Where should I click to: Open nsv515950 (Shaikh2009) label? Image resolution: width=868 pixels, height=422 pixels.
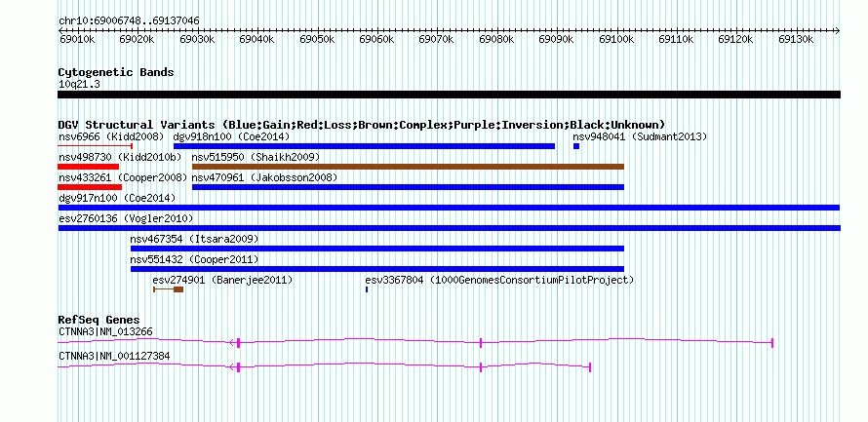point(256,157)
